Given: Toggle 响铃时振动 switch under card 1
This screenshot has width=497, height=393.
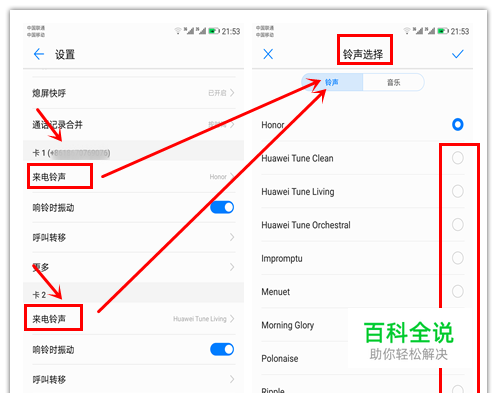Looking at the screenshot, I should click(x=222, y=207).
